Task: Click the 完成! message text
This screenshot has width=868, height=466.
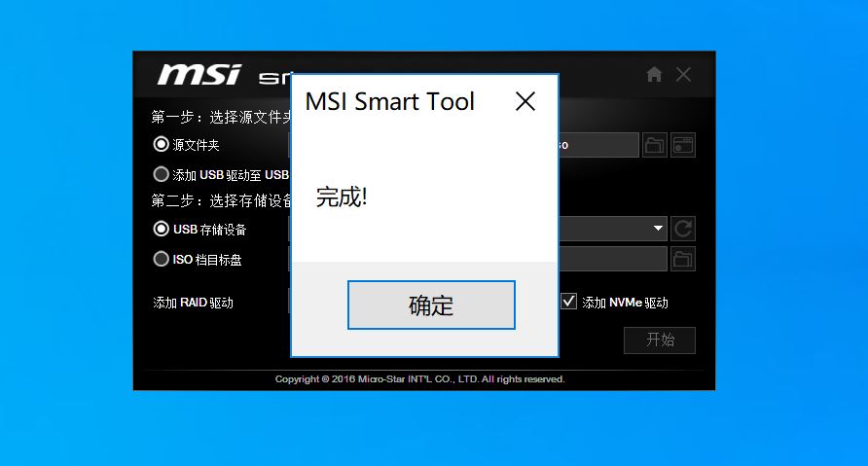Action: (x=342, y=197)
